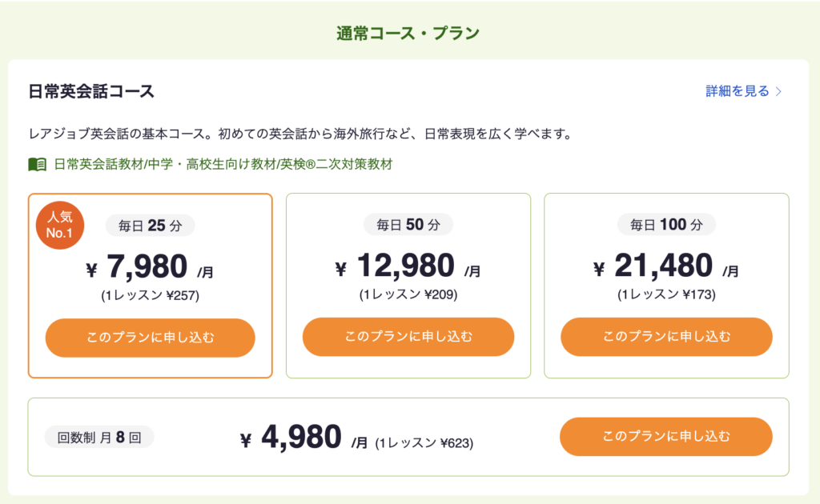This screenshot has height=504, width=820.
Task: Click the 1レッスン ¥623 note
Action: tap(424, 442)
